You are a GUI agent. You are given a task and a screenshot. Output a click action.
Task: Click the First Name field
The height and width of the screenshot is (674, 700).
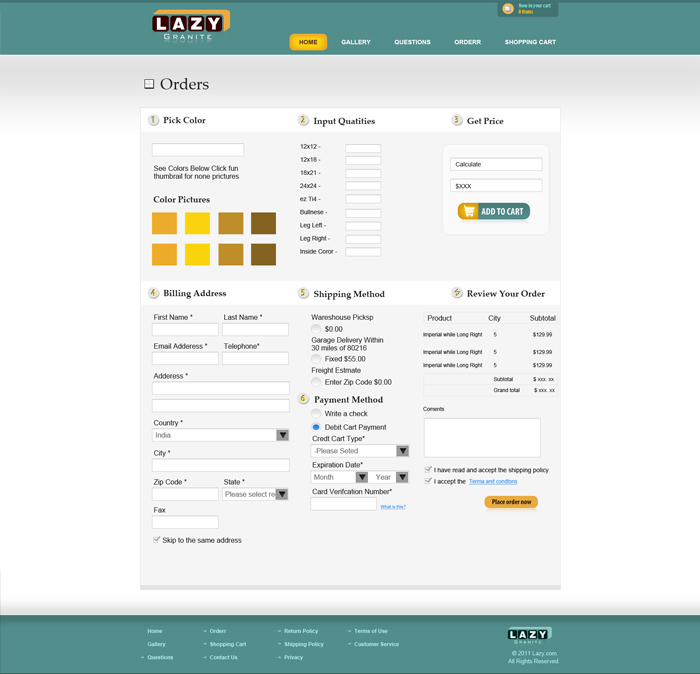click(x=185, y=329)
